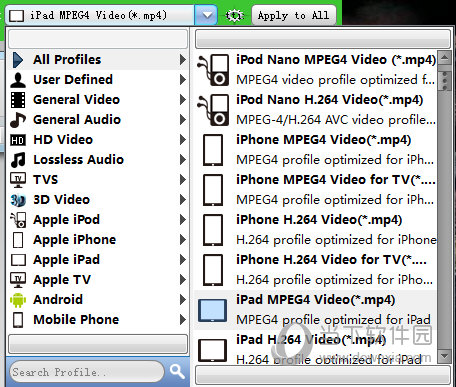Expand the Apple iPad submenu arrow
This screenshot has width=456, height=387.
coord(183,260)
